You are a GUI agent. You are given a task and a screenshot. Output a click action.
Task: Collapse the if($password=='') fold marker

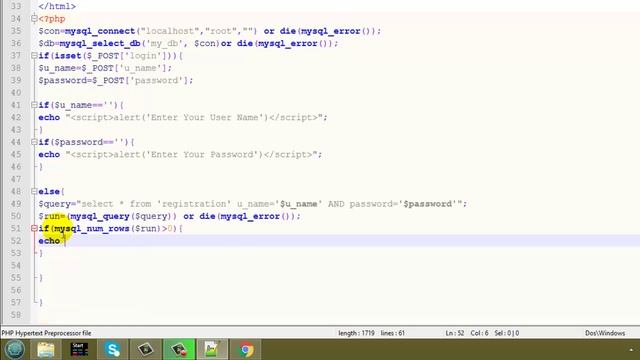[x=34, y=142]
